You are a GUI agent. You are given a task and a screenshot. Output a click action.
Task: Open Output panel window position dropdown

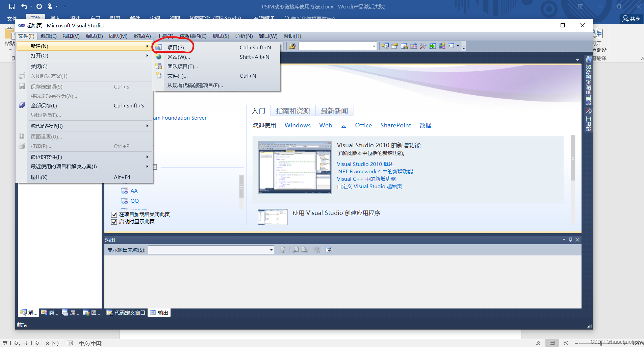pyautogui.click(x=564, y=240)
